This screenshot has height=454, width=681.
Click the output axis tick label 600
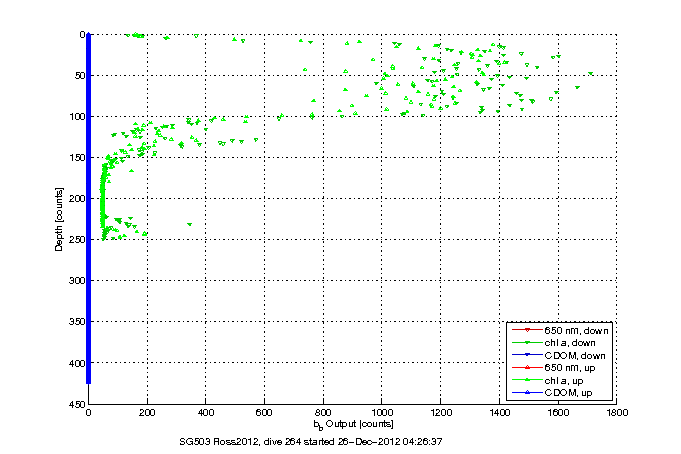[264, 412]
